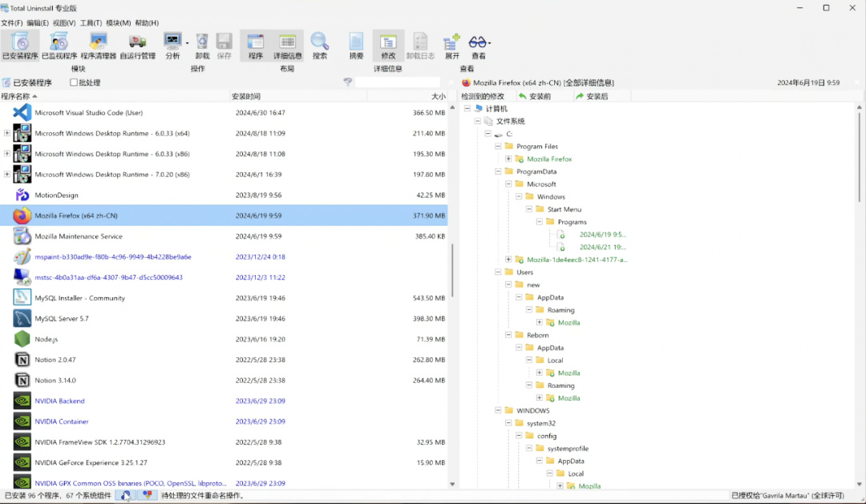Image resolution: width=866 pixels, height=504 pixels.
Task: Sort by 大小 column header
Action: coord(407,96)
